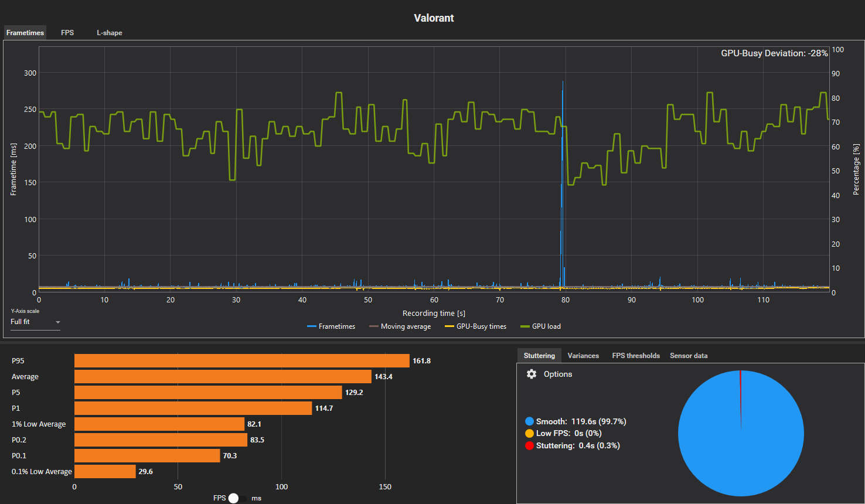Click the blue Smooth pie slice
Image resolution: width=865 pixels, height=504 pixels.
(741, 434)
